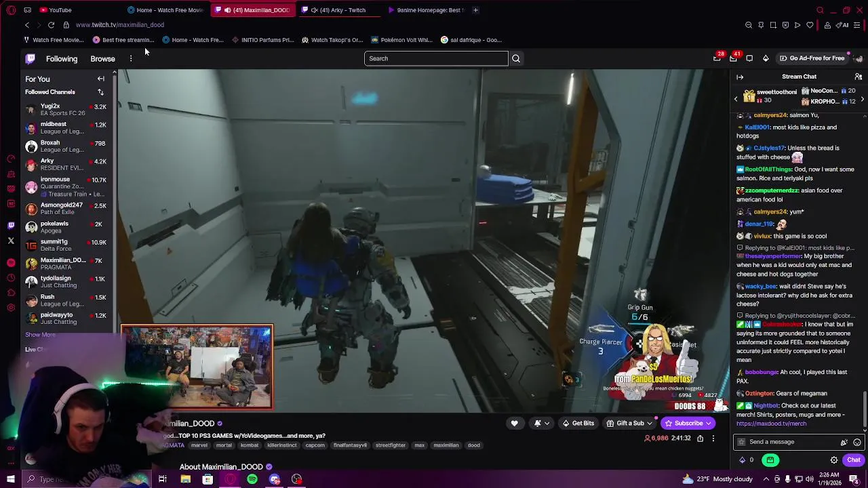Open INITIO Parfums bookmark

pyautogui.click(x=262, y=40)
